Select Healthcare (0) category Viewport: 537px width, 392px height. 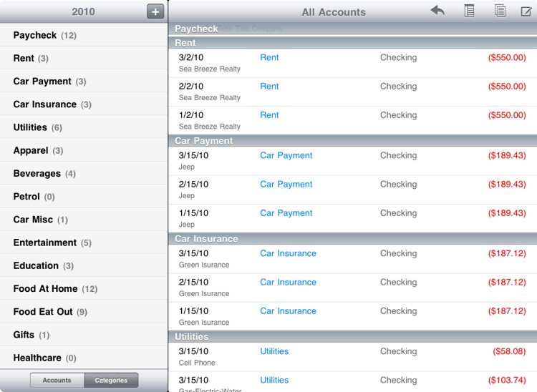tap(84, 358)
